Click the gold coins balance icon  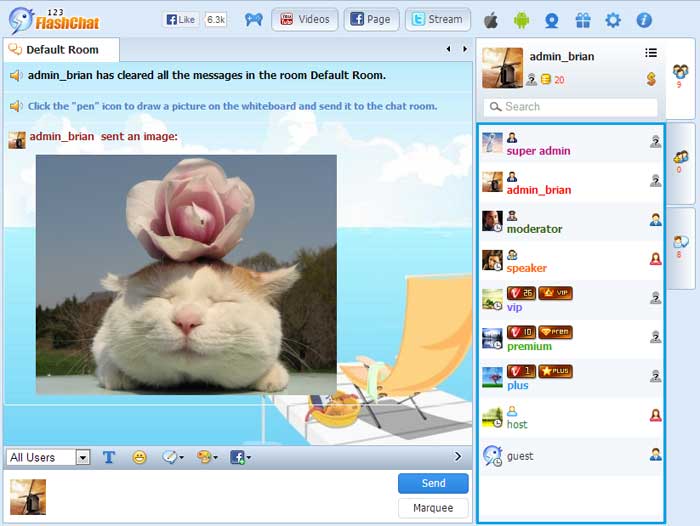[x=545, y=79]
